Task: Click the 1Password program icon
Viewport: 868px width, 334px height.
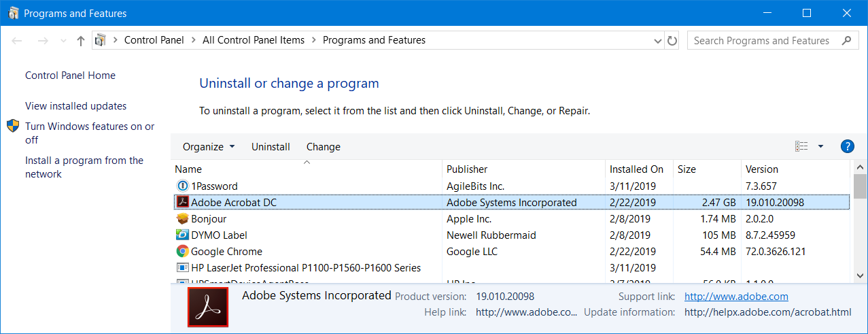Action: click(x=182, y=186)
